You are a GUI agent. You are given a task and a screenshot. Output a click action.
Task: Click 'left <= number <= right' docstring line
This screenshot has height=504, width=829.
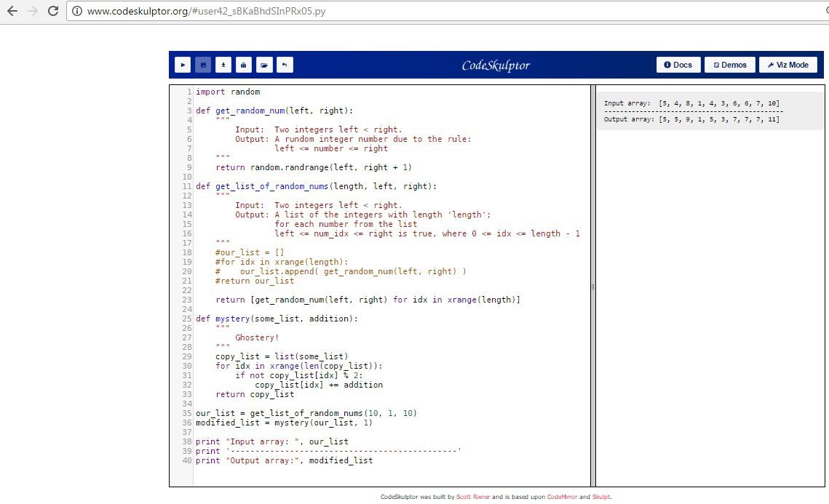point(331,148)
